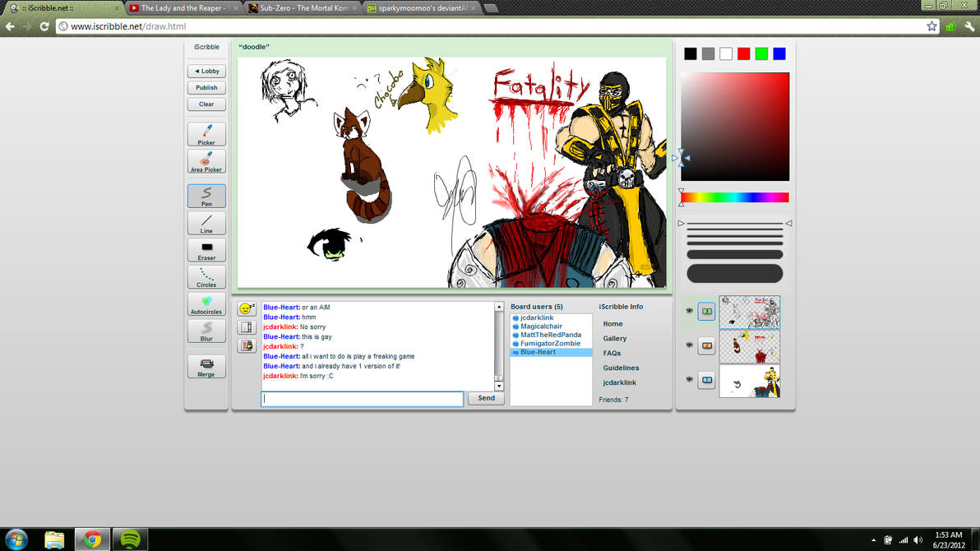Image resolution: width=980 pixels, height=551 pixels.
Task: Clear the canvas with the Clear button
Action: [x=206, y=104]
